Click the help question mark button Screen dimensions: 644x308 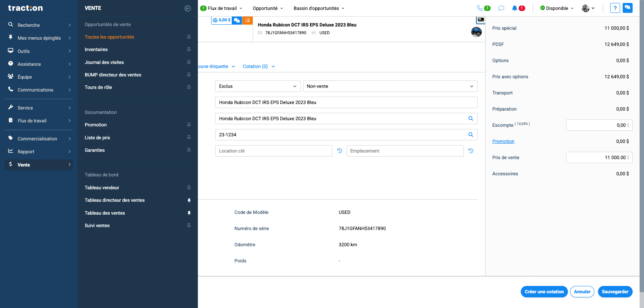click(615, 8)
